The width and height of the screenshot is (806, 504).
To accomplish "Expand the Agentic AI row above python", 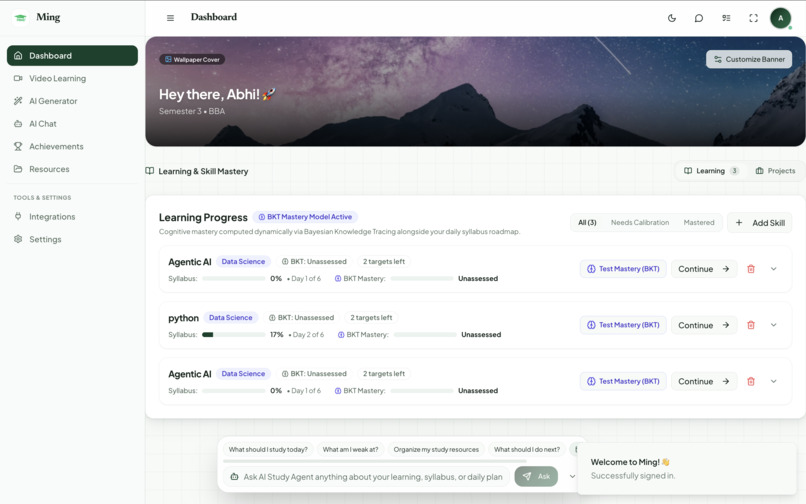I will pyautogui.click(x=773, y=269).
